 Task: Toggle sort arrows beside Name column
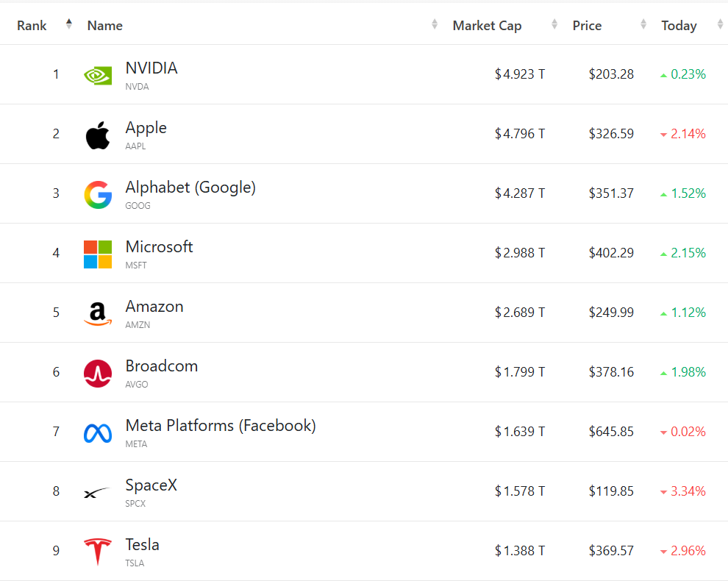coord(435,24)
